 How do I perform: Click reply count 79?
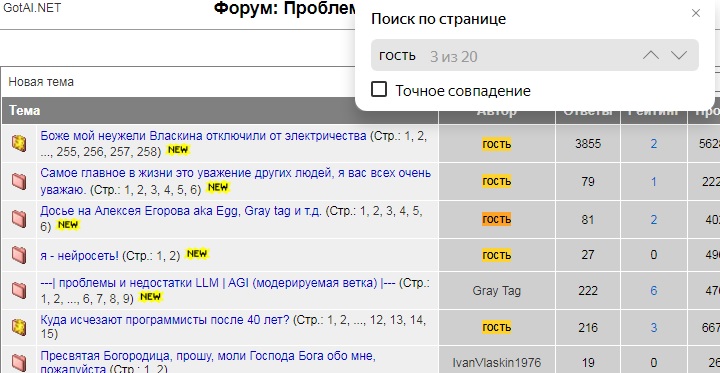[588, 181]
